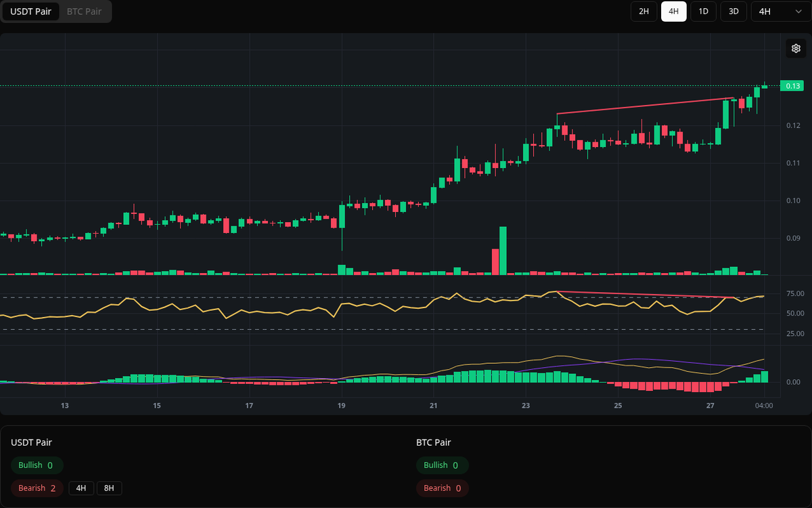812x508 pixels.
Task: Click BTC Pair Bearish 0 badge
Action: tap(442, 488)
